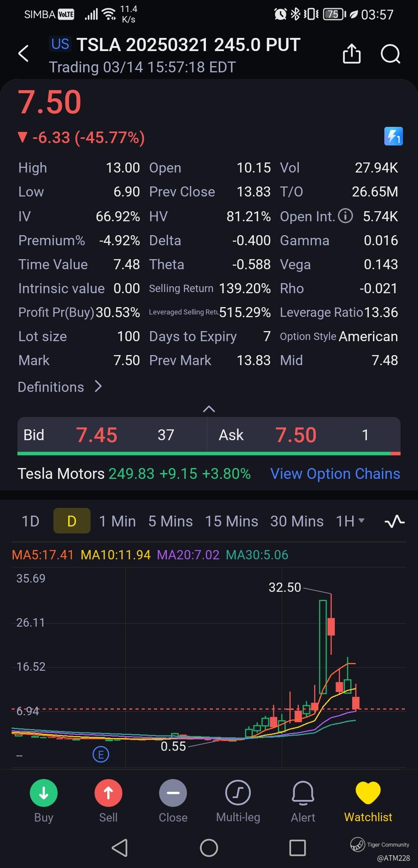Select the 1D chart tab

coord(31,521)
